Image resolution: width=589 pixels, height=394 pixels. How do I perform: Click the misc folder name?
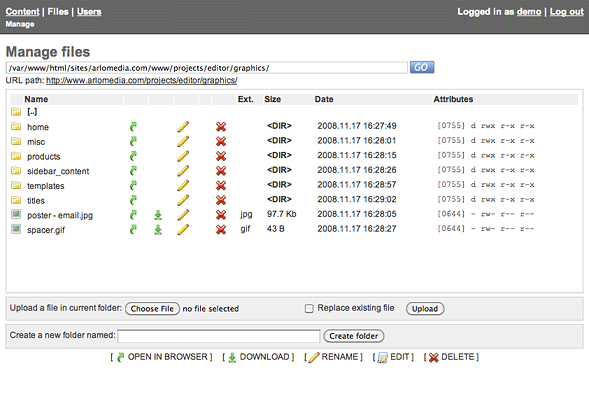point(36,142)
